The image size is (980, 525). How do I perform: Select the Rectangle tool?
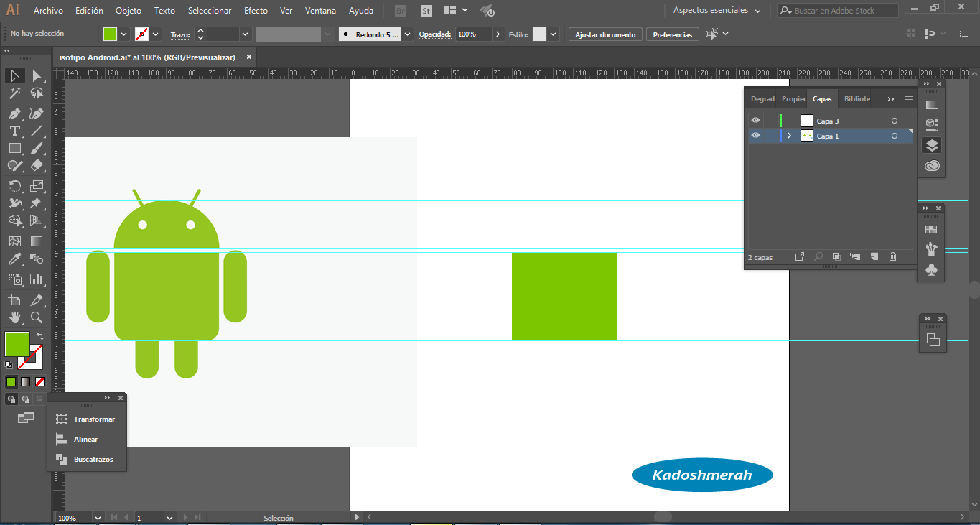pos(14,148)
